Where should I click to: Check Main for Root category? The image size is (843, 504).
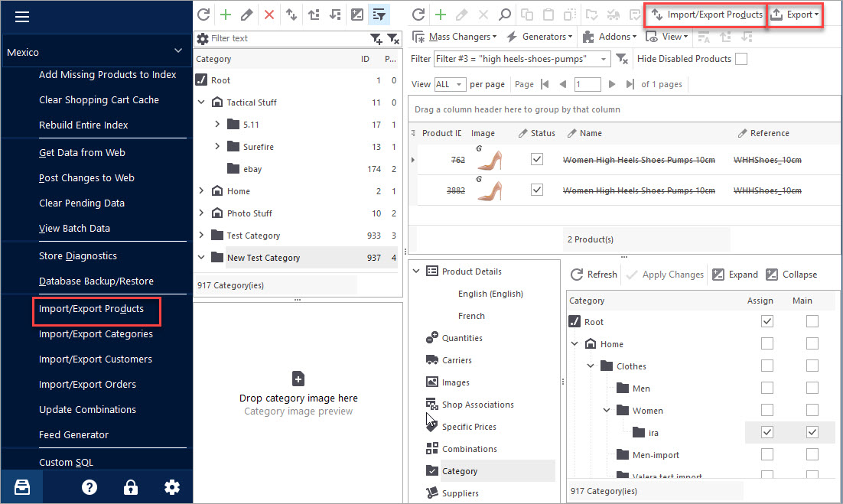812,321
